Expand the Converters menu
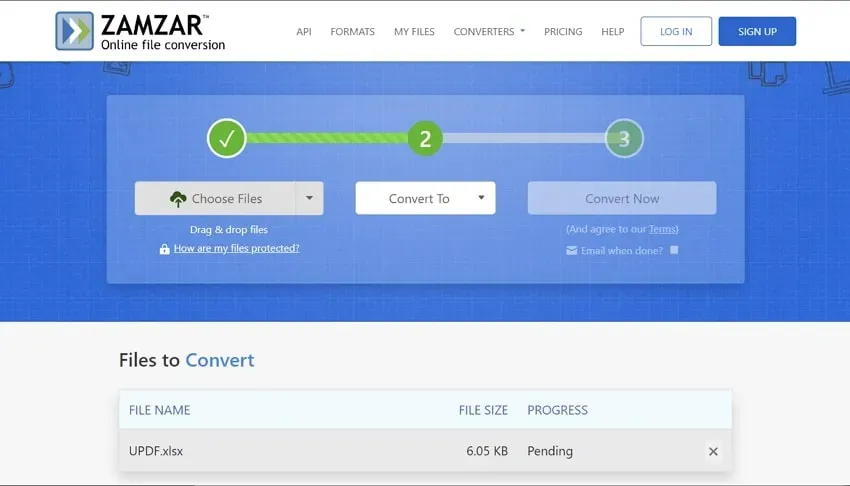Screen dimensions: 850x486 coord(489,31)
